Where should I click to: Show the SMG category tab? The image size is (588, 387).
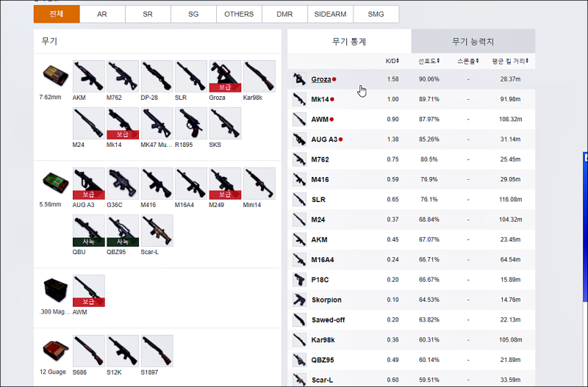(376, 14)
